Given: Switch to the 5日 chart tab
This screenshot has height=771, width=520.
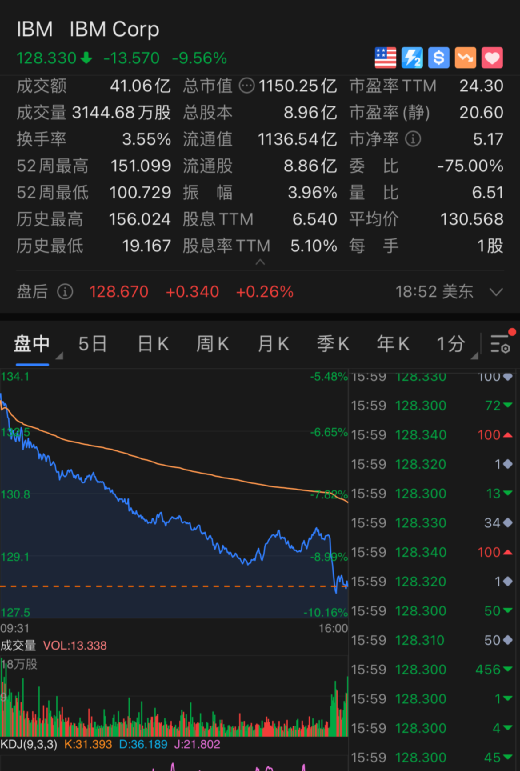Looking at the screenshot, I should click(x=92, y=344).
